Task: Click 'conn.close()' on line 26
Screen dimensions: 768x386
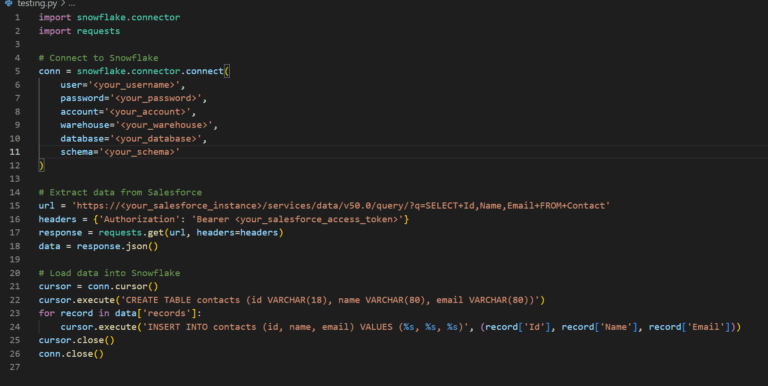Action: 72,354
